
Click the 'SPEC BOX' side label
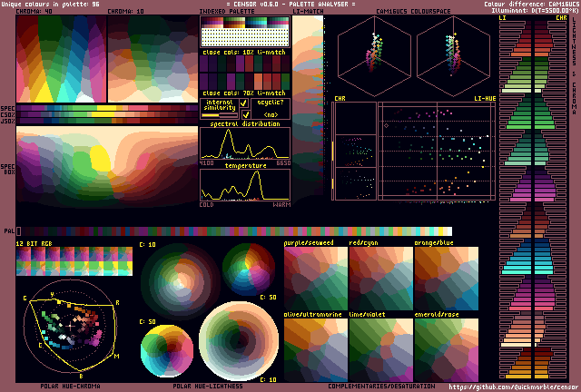(8, 170)
